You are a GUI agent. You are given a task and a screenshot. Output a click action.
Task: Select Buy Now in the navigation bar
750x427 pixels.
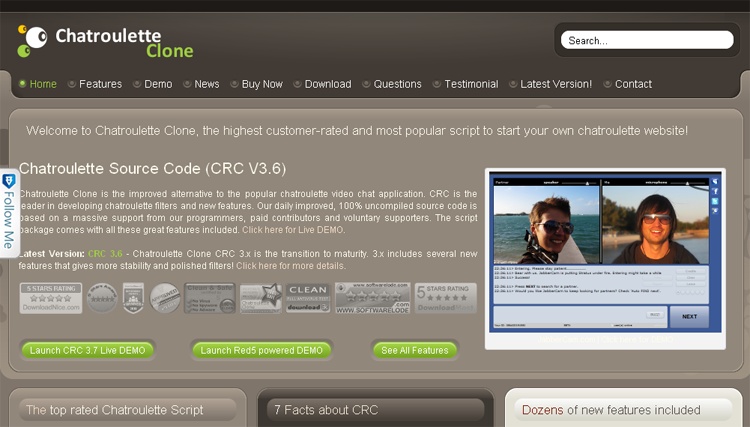pyautogui.click(x=262, y=84)
